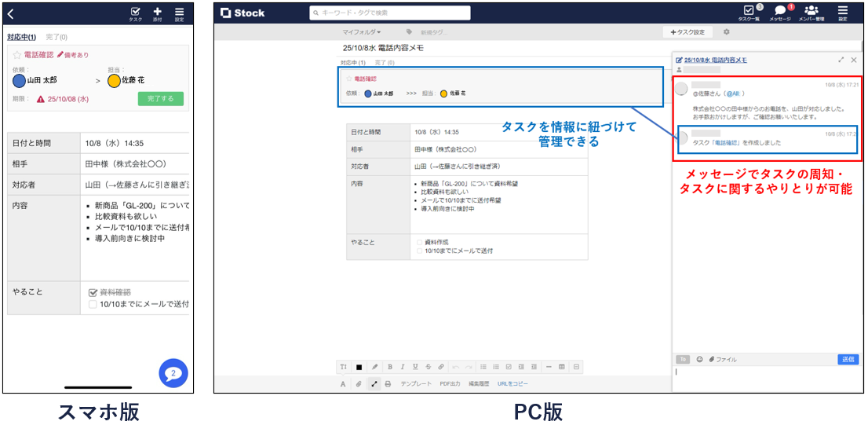This screenshot has height=436, width=868.
Task: Open the text size tool in editor toolbar
Action: point(343,367)
